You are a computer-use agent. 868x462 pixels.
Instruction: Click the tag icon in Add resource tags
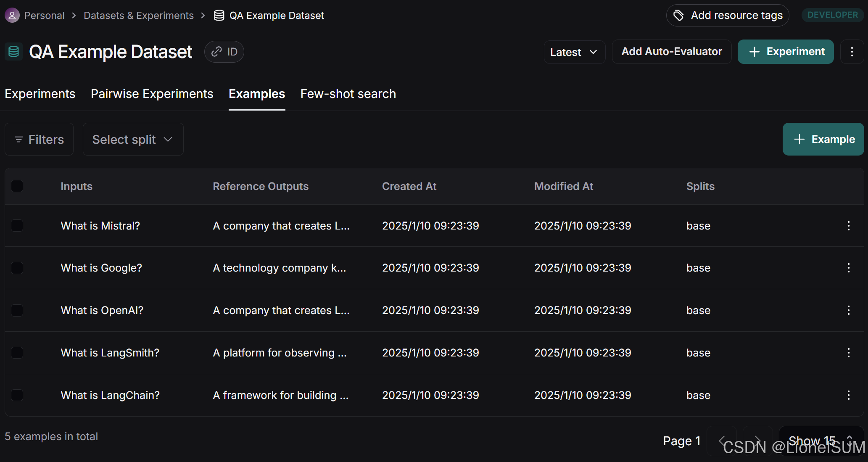click(x=678, y=16)
